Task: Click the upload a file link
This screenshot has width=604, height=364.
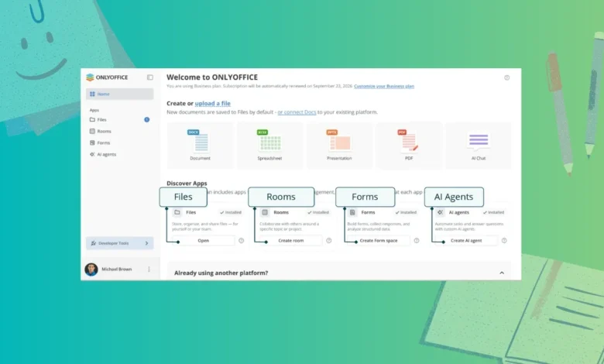Action: (x=213, y=103)
